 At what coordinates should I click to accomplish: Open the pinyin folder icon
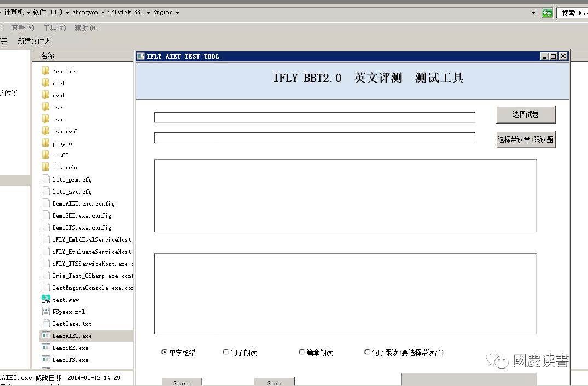point(46,143)
